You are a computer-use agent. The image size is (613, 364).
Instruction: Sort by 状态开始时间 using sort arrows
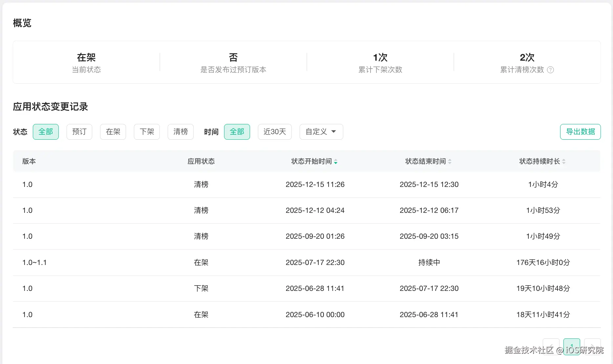point(336,161)
